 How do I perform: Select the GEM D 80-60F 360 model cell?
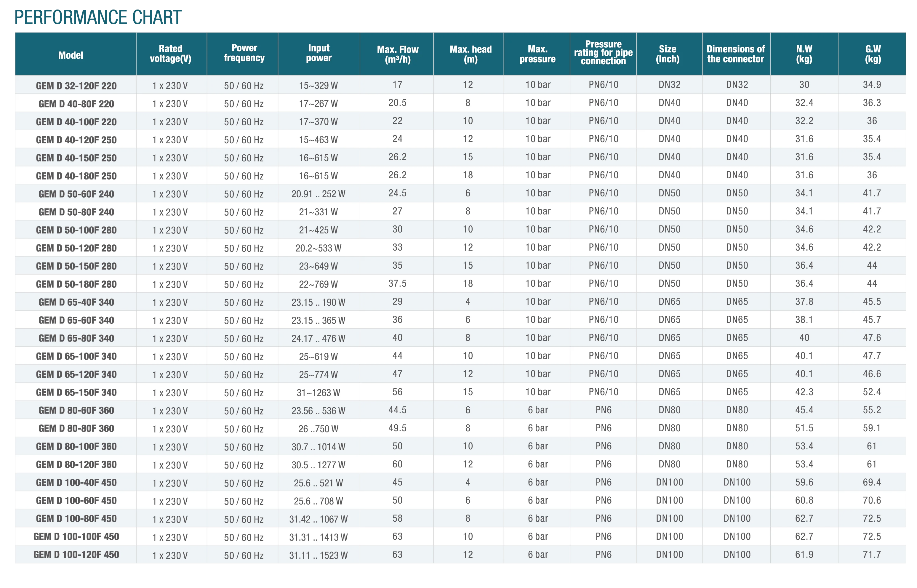[76, 410]
